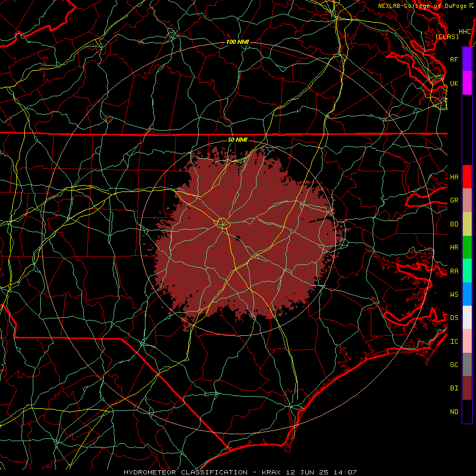The width and height of the screenshot is (476, 476).
Task: Click the UK magenta legend swatch
Action: (x=467, y=83)
